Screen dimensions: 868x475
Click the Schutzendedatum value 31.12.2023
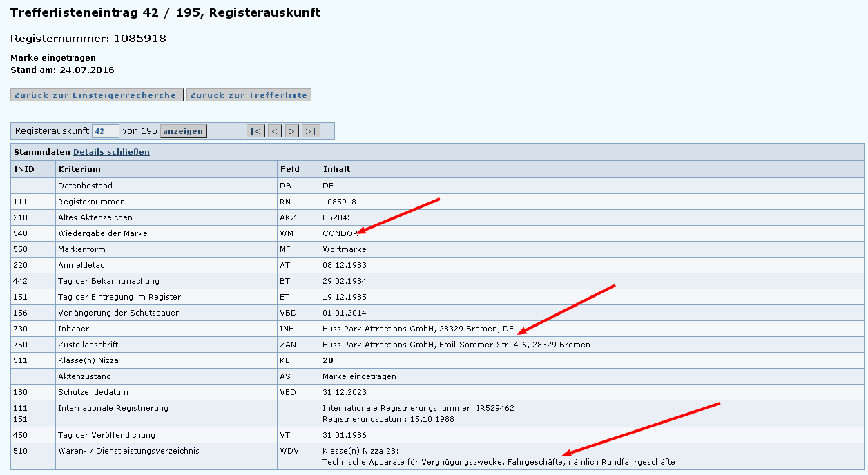(x=344, y=392)
